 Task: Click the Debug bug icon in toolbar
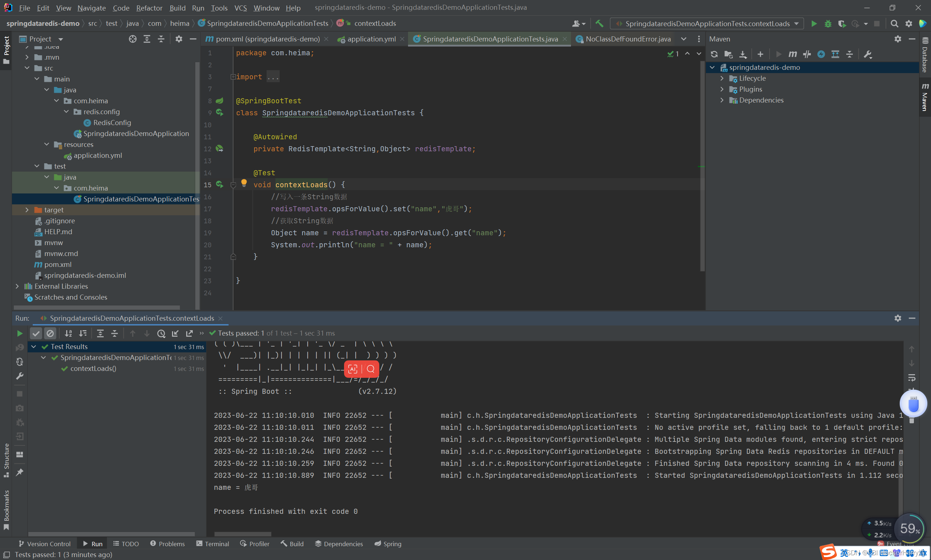[x=828, y=24]
